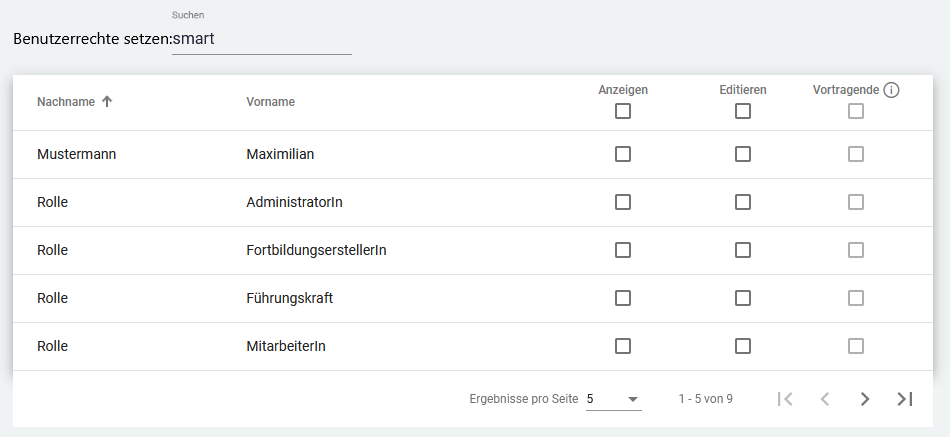Go to the next results page
Image resolution: width=950 pixels, height=437 pixels.
point(865,399)
